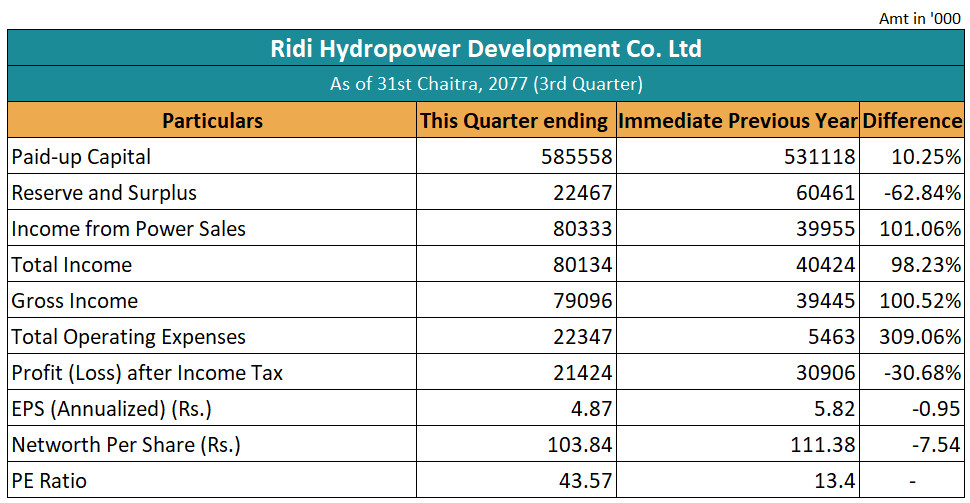970x503 pixels.
Task: Select the value 79096
Action: 582,301
